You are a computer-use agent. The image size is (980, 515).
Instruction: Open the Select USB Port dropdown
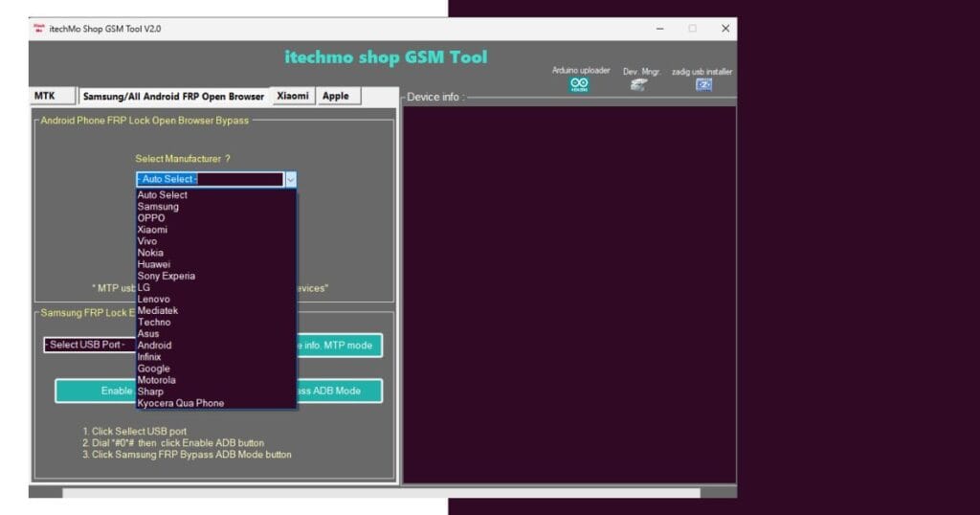tap(89, 345)
